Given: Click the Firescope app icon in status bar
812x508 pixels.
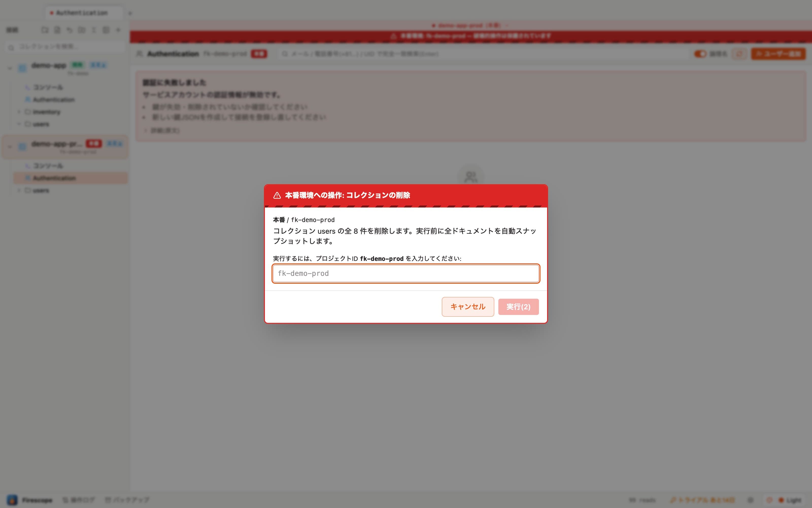Looking at the screenshot, I should [x=12, y=500].
